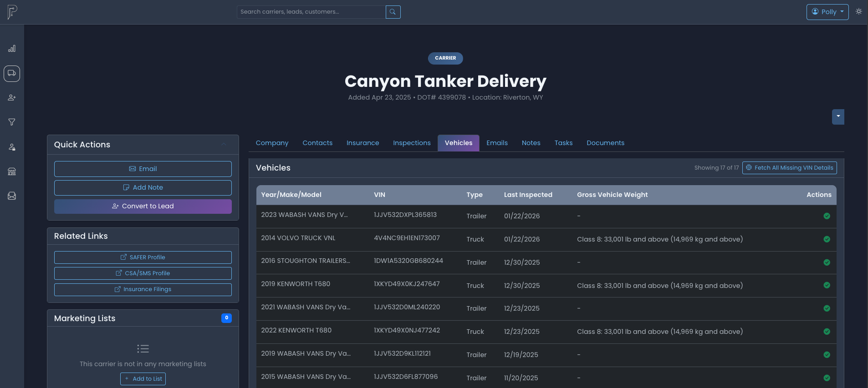868x388 pixels.
Task: Click the carriers truck sidebar icon
Action: tap(12, 73)
